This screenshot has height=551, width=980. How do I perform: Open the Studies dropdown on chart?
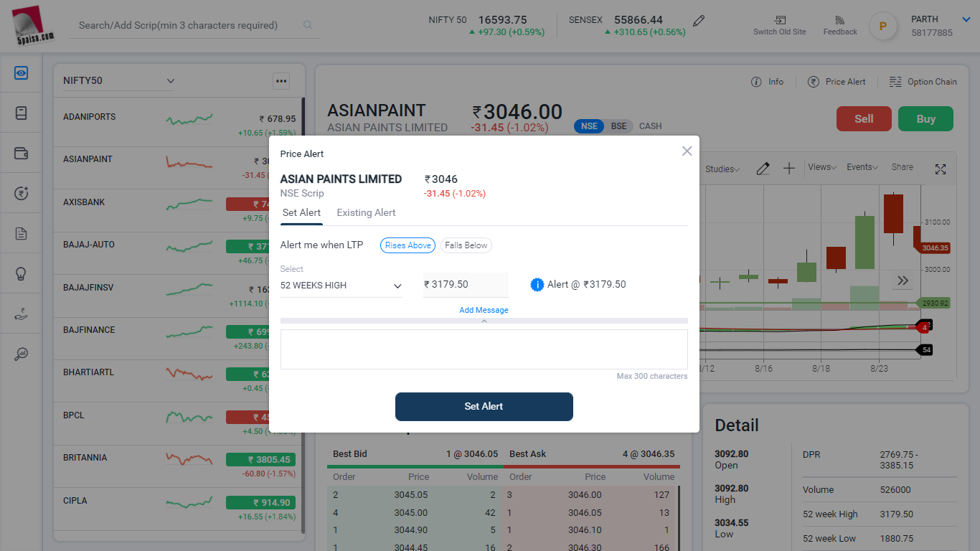[722, 169]
